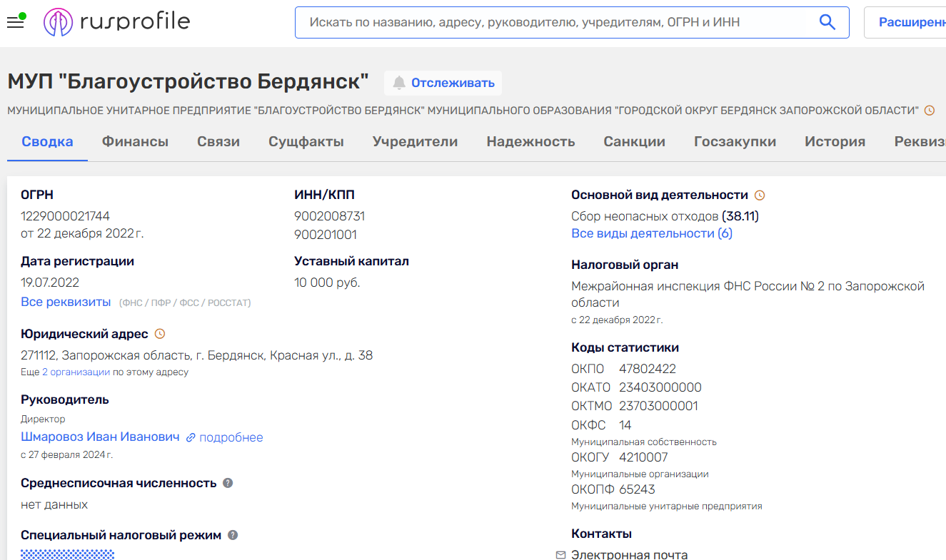This screenshot has height=560, width=946.
Task: Click help icon beside Специальный налоговый режим
Action: tap(233, 535)
